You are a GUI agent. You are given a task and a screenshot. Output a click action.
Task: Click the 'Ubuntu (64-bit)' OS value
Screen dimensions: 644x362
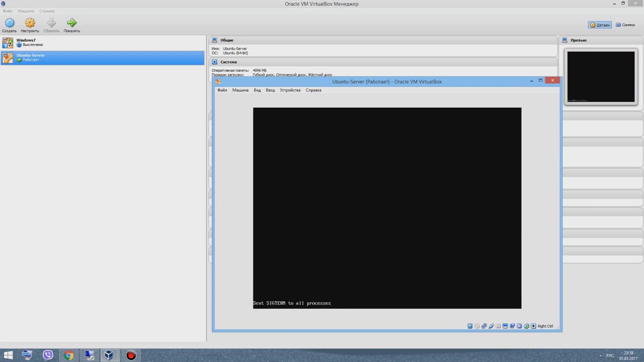[235, 53]
